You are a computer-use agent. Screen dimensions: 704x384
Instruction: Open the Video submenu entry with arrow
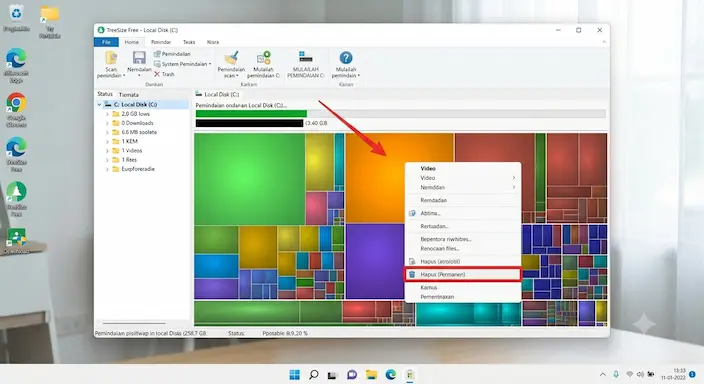pyautogui.click(x=462, y=178)
